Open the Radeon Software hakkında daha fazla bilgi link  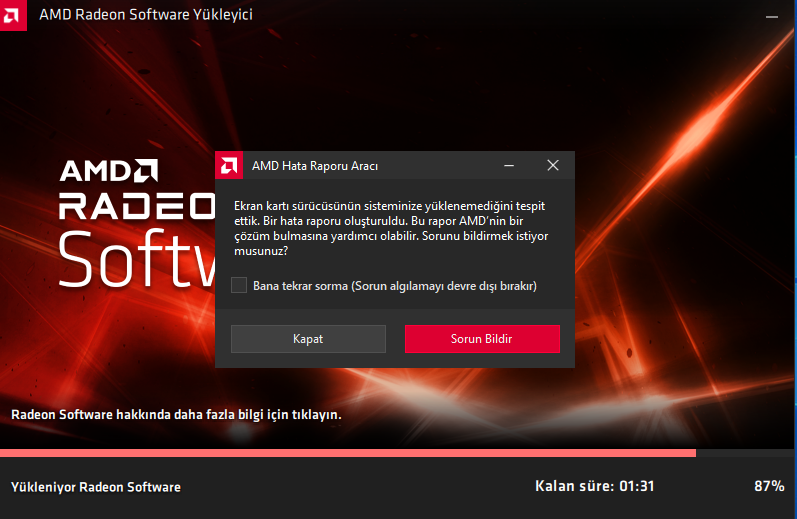tap(176, 415)
